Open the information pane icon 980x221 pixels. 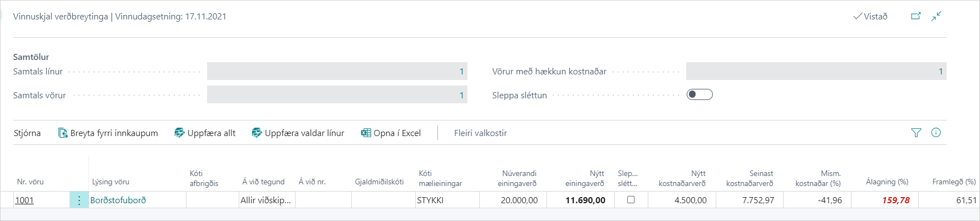(936, 133)
